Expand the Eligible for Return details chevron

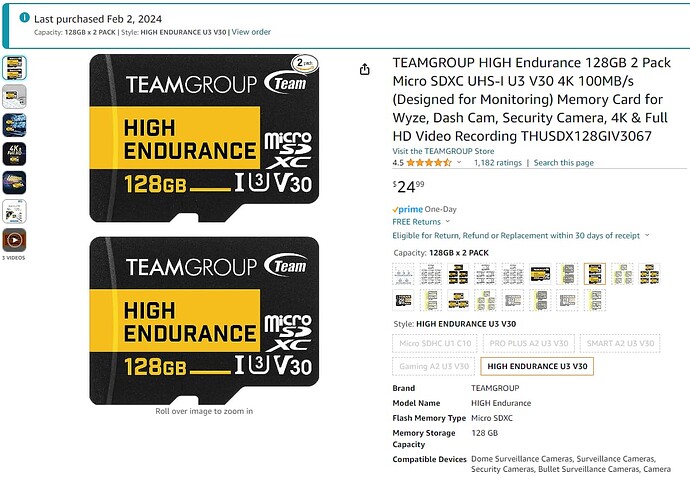647,235
